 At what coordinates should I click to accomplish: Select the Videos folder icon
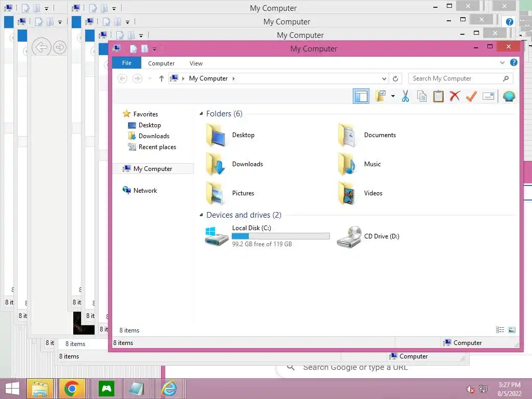[347, 193]
